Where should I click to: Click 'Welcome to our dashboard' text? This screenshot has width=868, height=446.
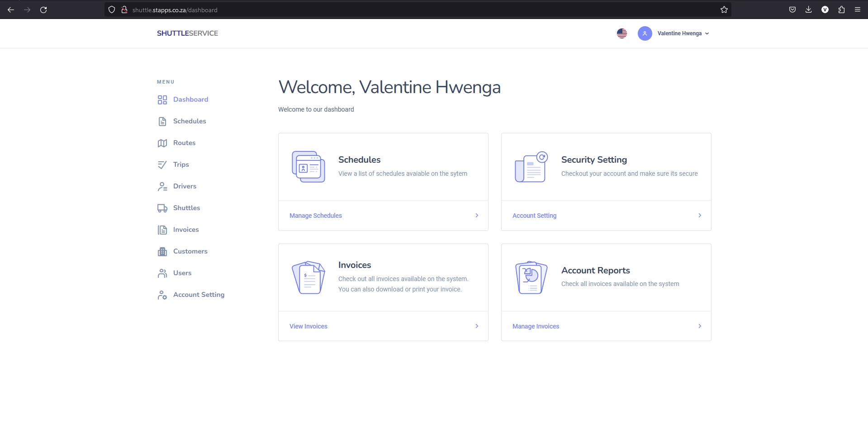pos(316,109)
